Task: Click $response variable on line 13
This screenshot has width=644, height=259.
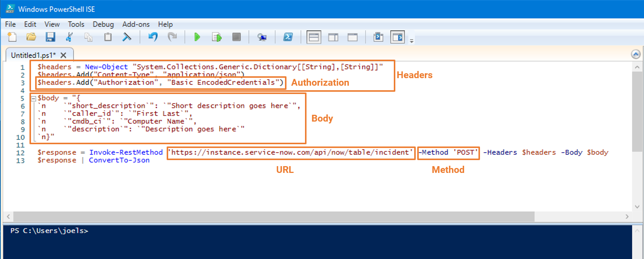Action: (x=57, y=160)
